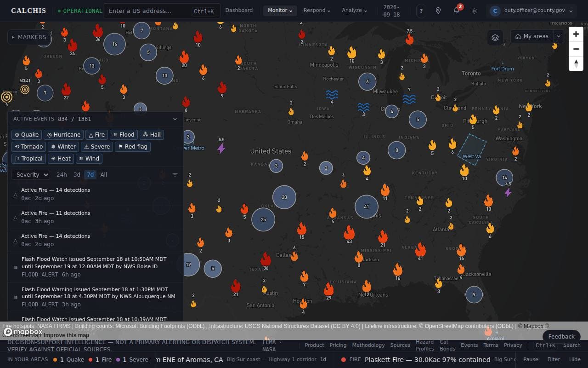Open the cluster bubble showing 20 events
Image resolution: width=588 pixels, height=368 pixels.
click(x=284, y=197)
